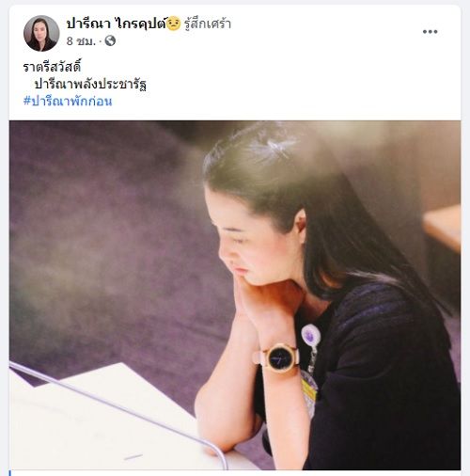Click the wooden desk at the photo's right edge
470x476 pixels.
443,228
